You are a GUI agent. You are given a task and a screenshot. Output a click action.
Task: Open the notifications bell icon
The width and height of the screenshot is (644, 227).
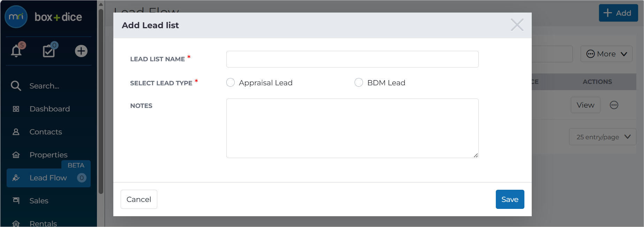16,51
